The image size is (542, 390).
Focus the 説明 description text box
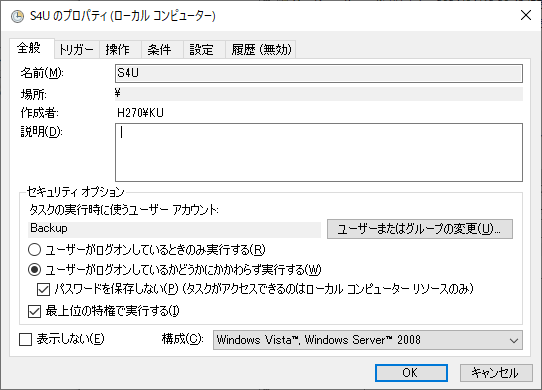pos(319,152)
